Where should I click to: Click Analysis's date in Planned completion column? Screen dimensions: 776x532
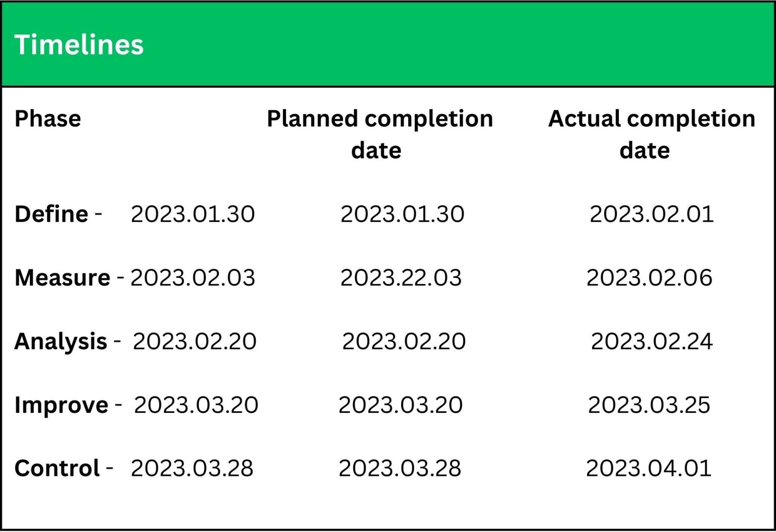click(x=404, y=341)
